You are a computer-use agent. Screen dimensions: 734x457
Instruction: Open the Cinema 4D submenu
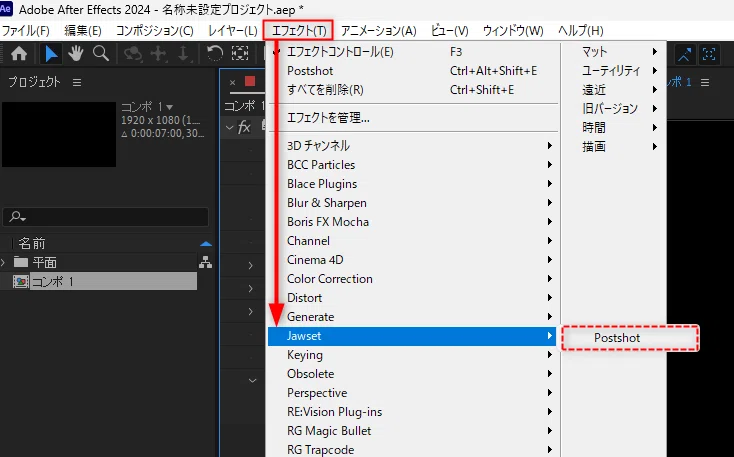point(413,259)
